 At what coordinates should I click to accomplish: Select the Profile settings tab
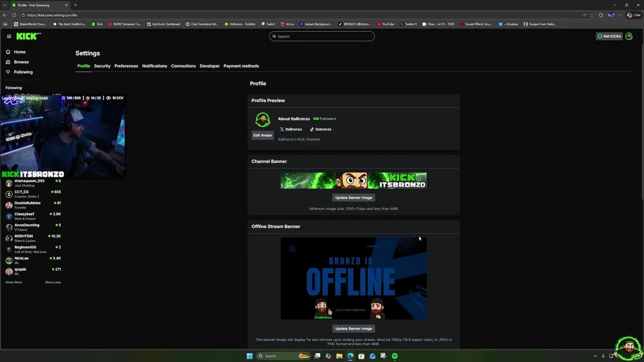(84, 66)
